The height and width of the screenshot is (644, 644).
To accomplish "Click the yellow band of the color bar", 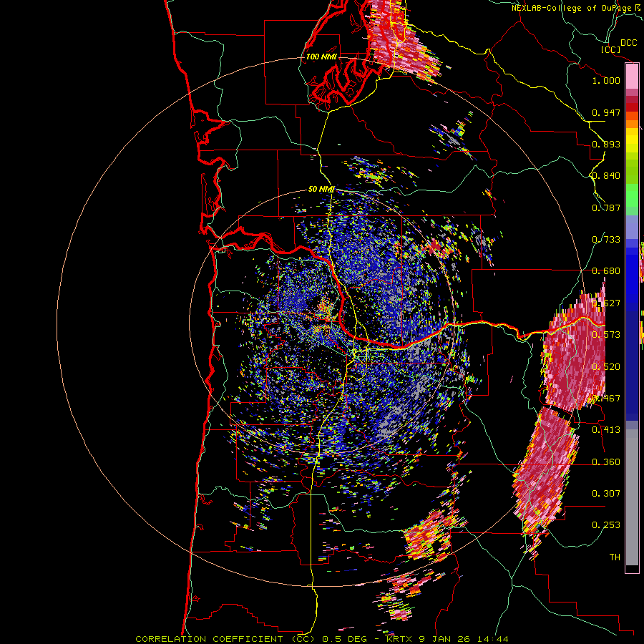I will (632, 140).
